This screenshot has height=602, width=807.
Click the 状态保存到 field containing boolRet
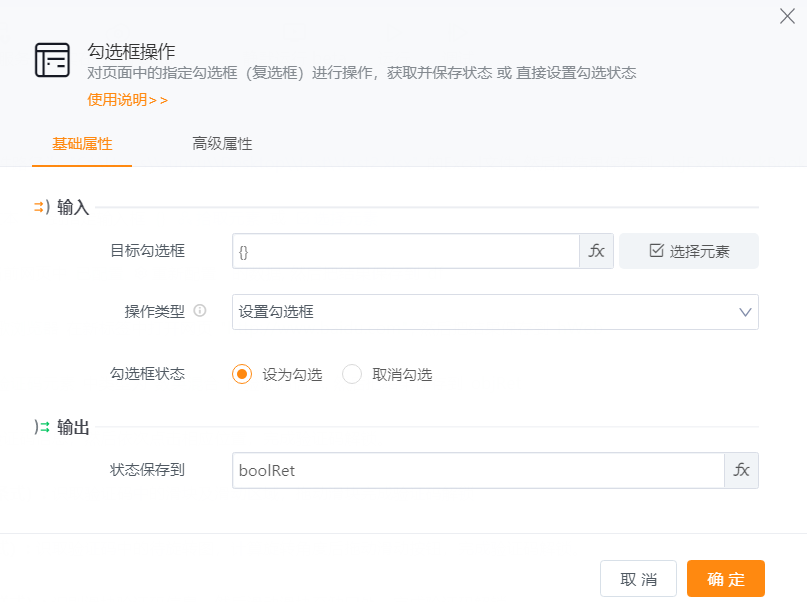[x=477, y=470]
